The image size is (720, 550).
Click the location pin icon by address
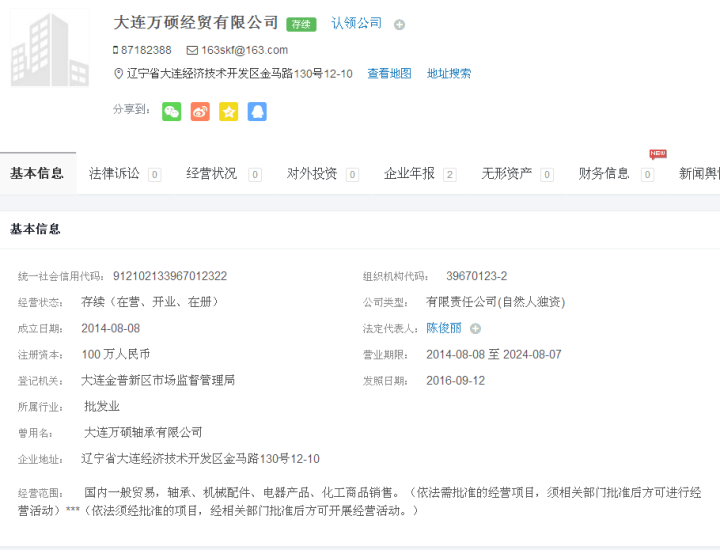[x=118, y=74]
